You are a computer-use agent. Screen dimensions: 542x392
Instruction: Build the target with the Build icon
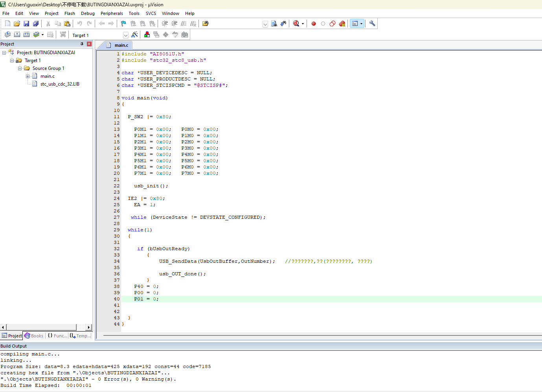(x=17, y=35)
